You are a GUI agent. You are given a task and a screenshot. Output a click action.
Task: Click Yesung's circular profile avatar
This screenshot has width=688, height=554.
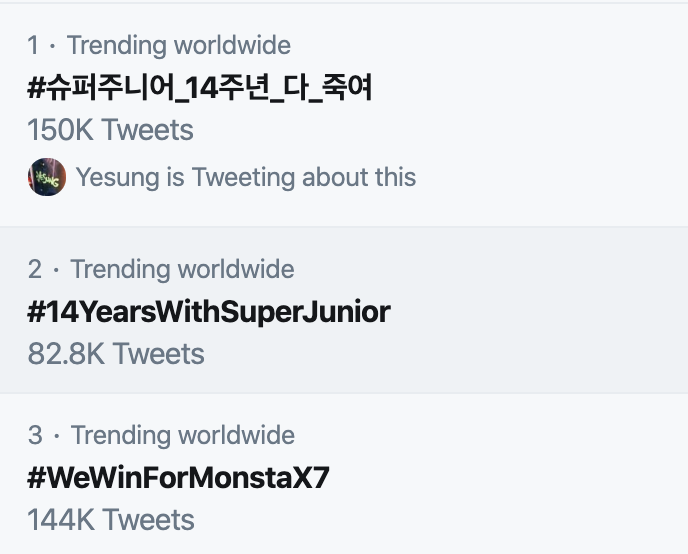coord(47,177)
